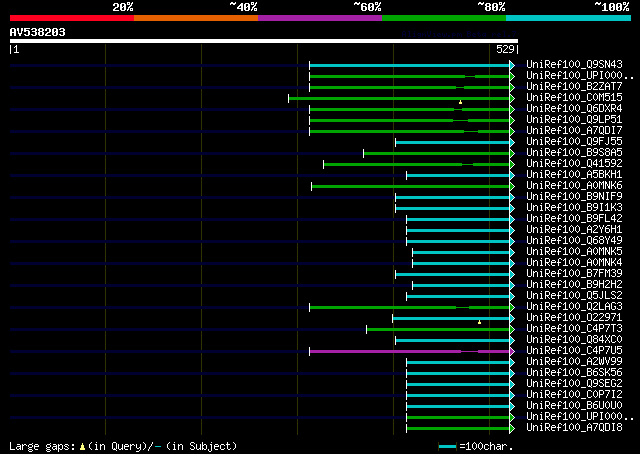Click the AV538203 query name text
Viewport: 640px width, 454px height.
[x=38, y=32]
